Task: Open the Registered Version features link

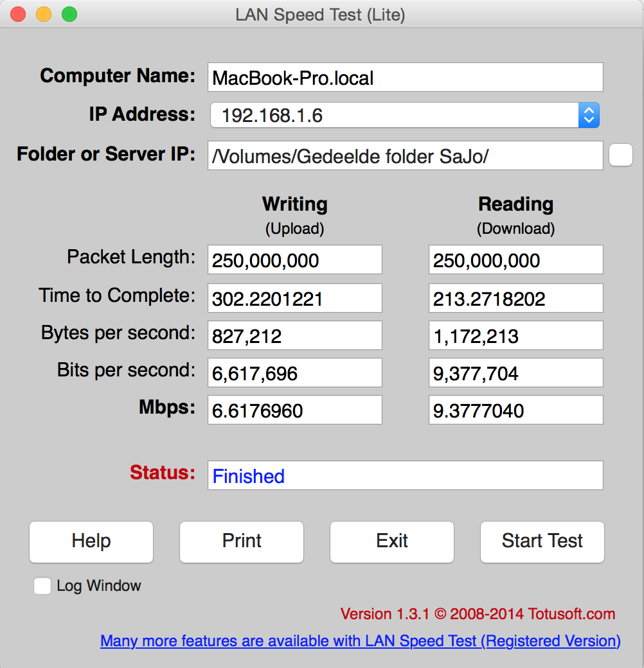Action: [361, 641]
